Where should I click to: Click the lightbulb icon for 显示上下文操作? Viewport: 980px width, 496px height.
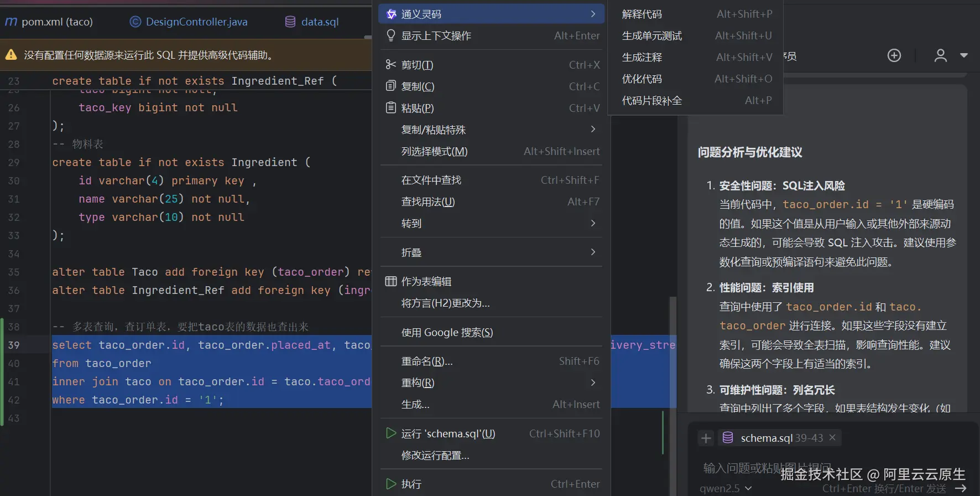pyautogui.click(x=391, y=35)
